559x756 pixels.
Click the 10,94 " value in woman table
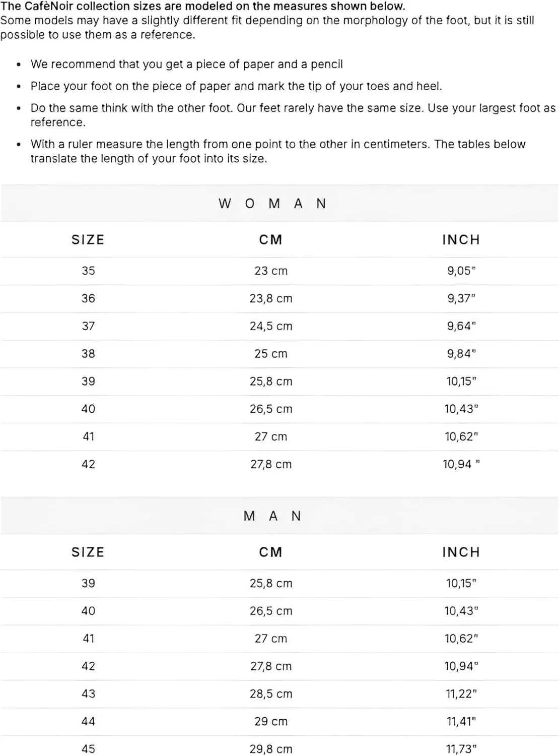[x=461, y=464]
